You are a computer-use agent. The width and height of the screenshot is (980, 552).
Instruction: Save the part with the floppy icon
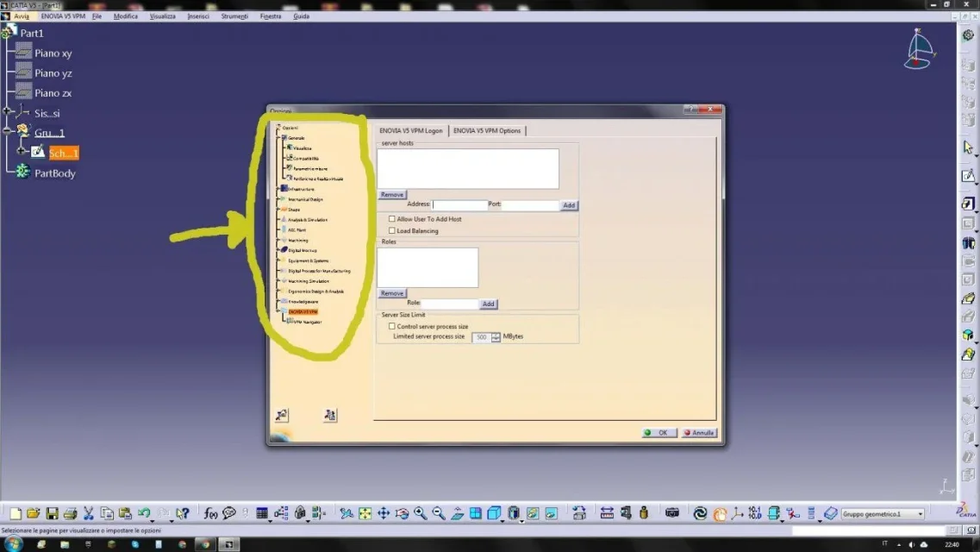click(52, 513)
